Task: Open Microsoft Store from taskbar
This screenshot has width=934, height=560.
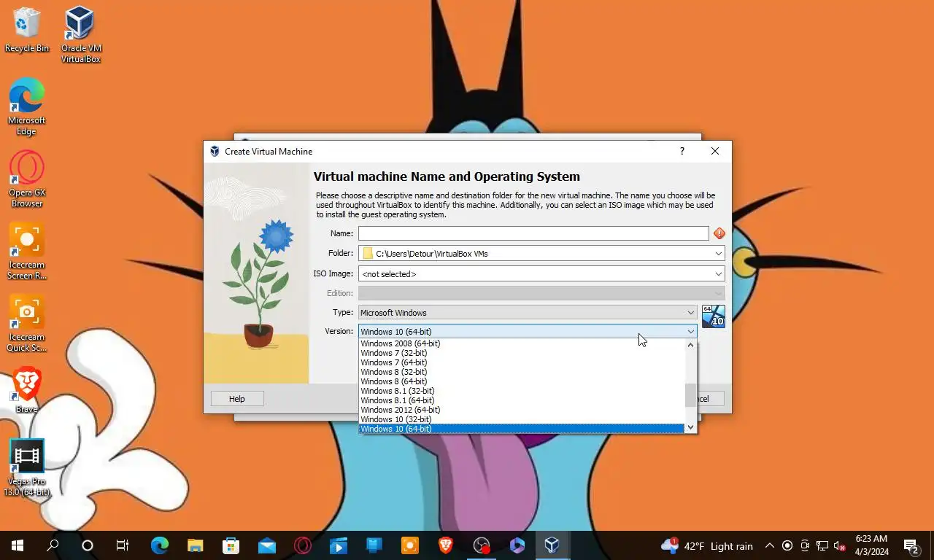Action: pos(231,545)
